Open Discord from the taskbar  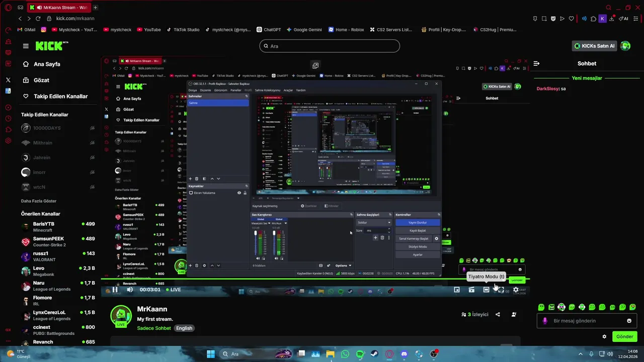(404, 354)
